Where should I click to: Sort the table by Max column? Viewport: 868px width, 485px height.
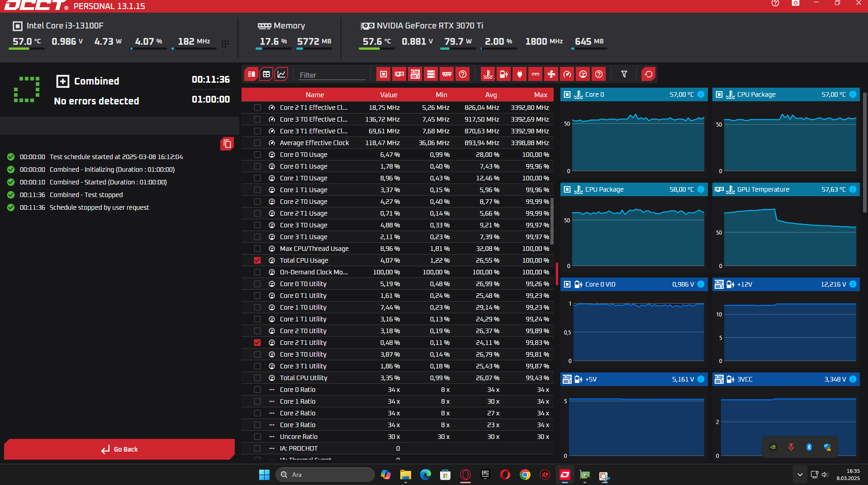click(541, 95)
